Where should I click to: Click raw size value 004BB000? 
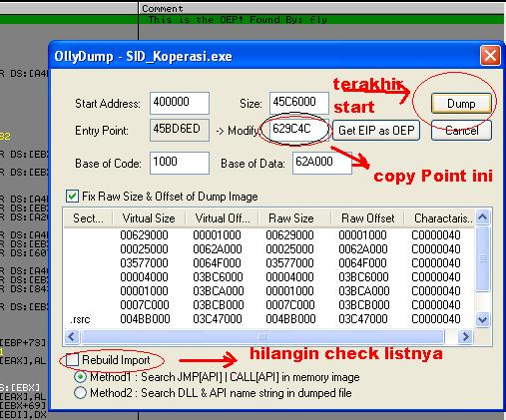click(290, 319)
